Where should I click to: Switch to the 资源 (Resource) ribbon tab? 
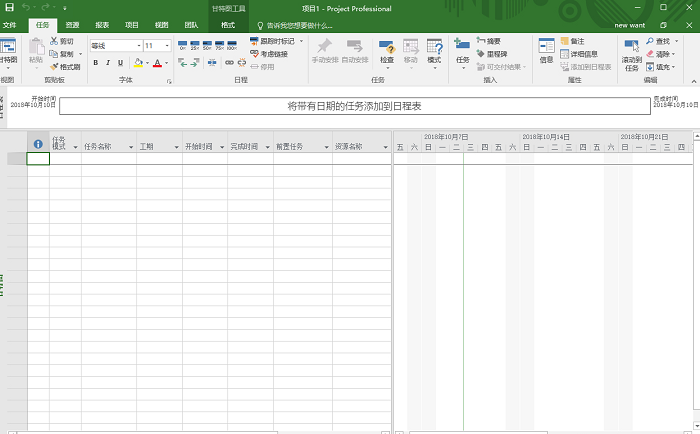72,24
